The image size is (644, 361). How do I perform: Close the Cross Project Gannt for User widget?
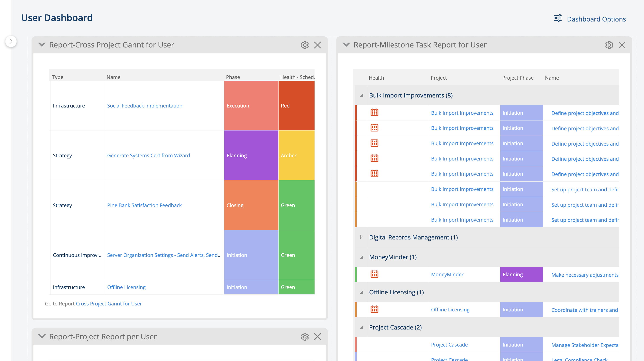pyautogui.click(x=318, y=45)
